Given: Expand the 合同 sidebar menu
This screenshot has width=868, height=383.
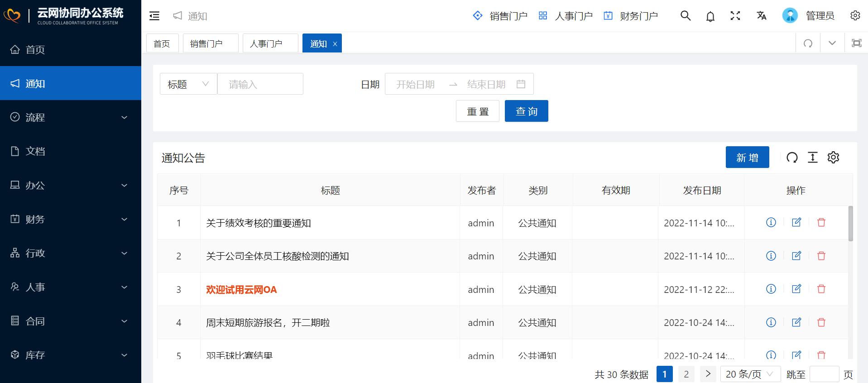Looking at the screenshot, I should pyautogui.click(x=71, y=321).
